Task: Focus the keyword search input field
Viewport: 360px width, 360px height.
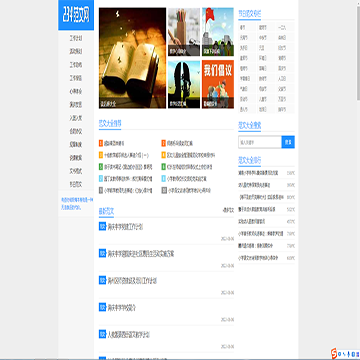Action: [260, 142]
